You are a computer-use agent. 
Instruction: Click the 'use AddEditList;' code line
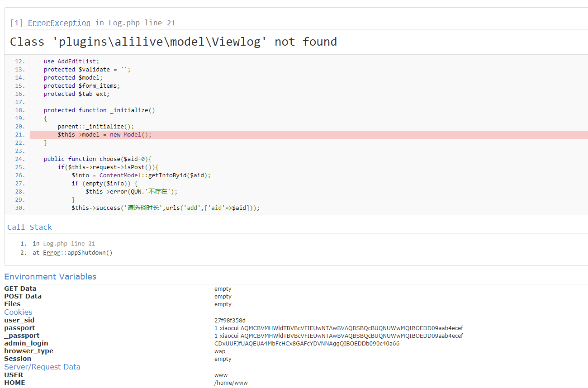click(71, 62)
